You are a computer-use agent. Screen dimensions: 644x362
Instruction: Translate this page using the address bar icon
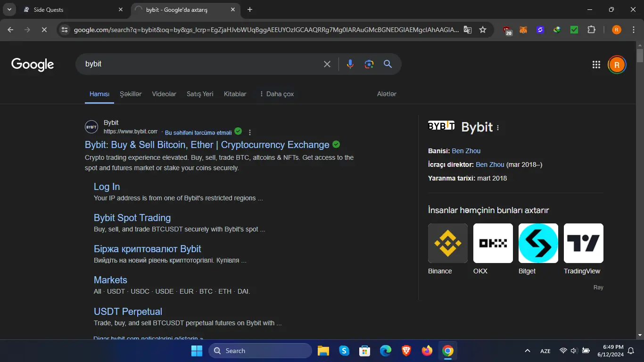(467, 30)
